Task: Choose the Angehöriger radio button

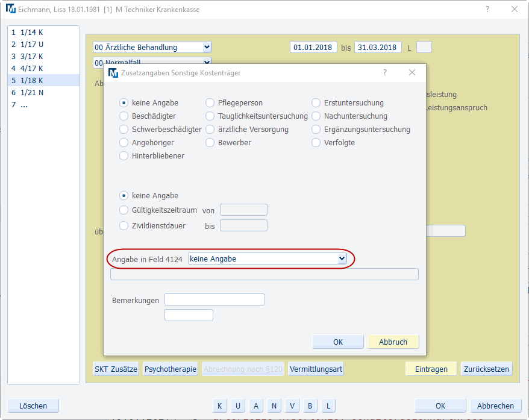Action: [x=124, y=142]
